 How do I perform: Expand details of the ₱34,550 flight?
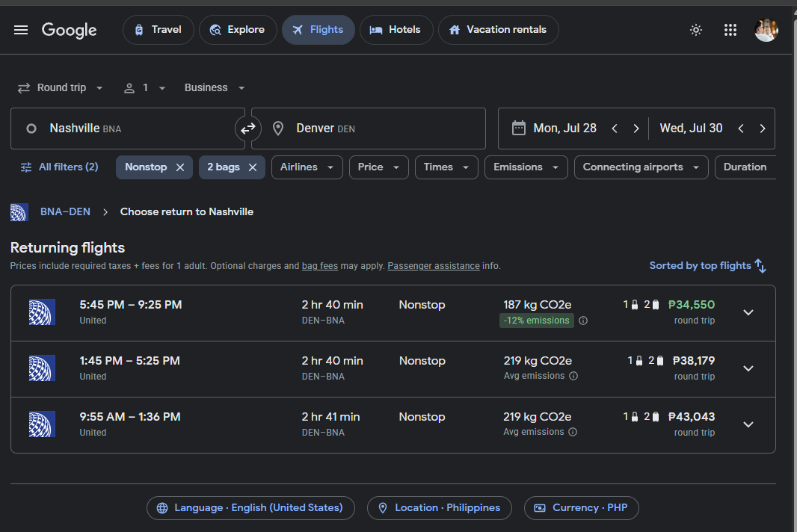(x=748, y=312)
